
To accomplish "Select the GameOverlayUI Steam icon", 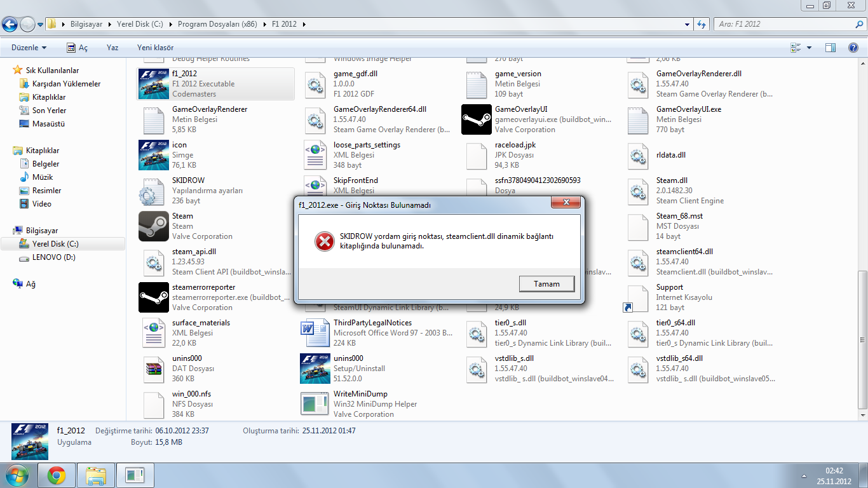I will pyautogui.click(x=476, y=119).
